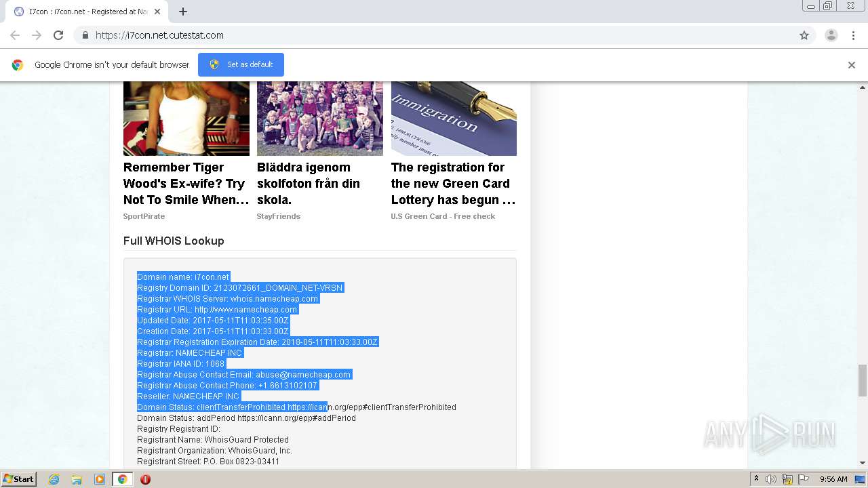
Task: Click 'U.S Green Card - Free check' label
Action: [443, 216]
